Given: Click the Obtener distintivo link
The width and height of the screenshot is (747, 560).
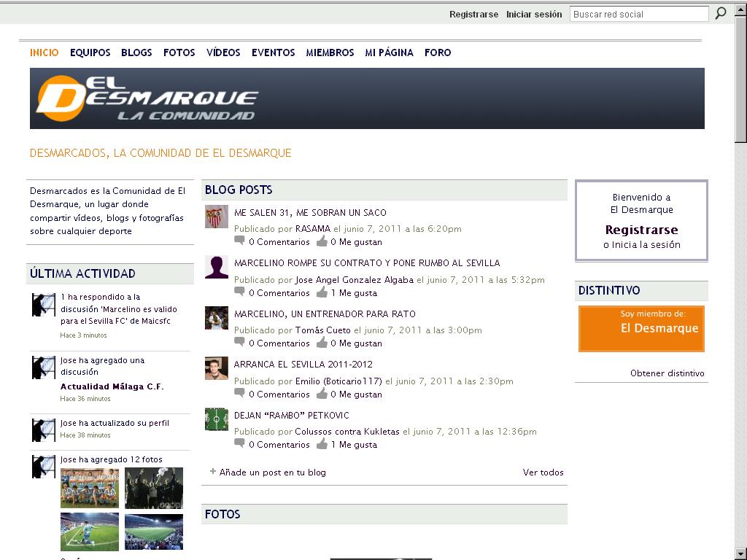Looking at the screenshot, I should pos(667,373).
